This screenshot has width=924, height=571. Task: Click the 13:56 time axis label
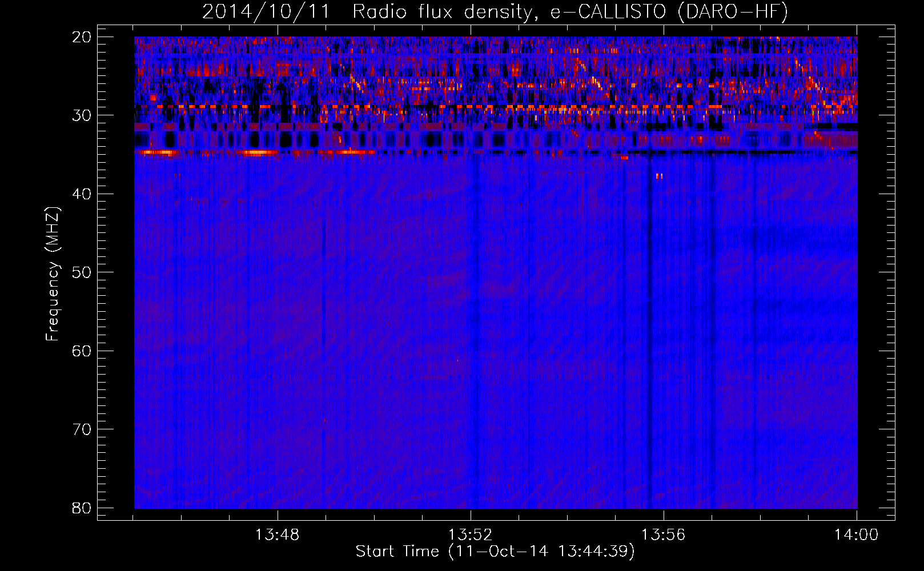tap(663, 535)
